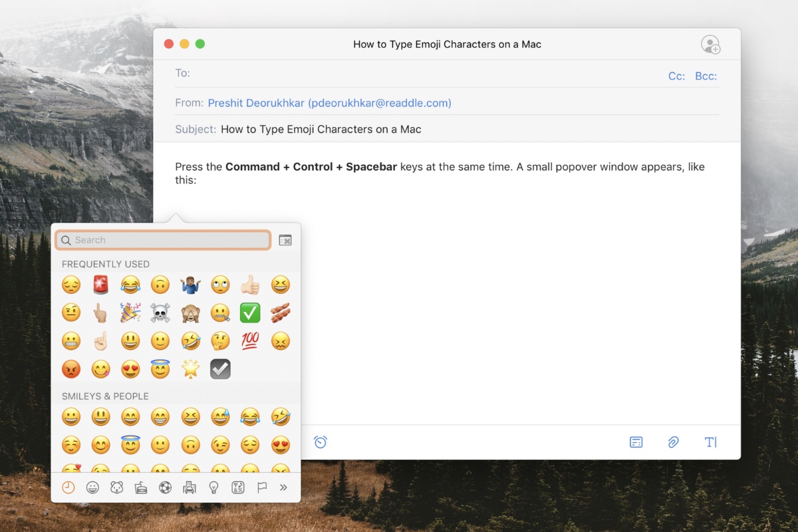Insert the gray checkbox emoji
Screen dimensions: 798x532
click(220, 369)
